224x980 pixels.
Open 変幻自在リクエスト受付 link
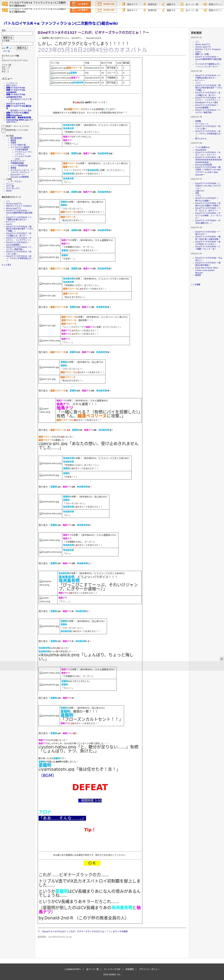tap(21, 111)
